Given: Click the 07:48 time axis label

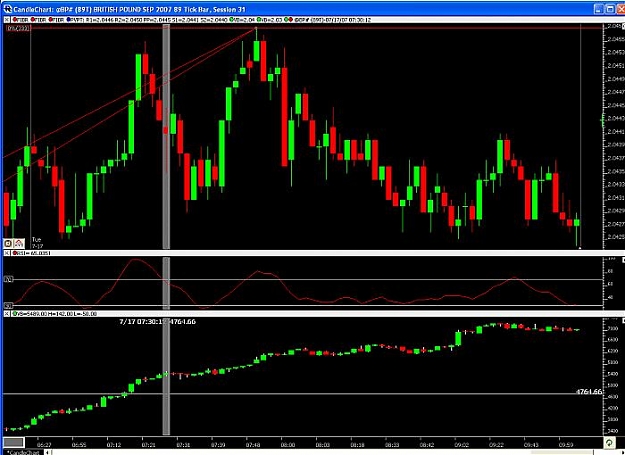Looking at the screenshot, I should click(x=253, y=445).
